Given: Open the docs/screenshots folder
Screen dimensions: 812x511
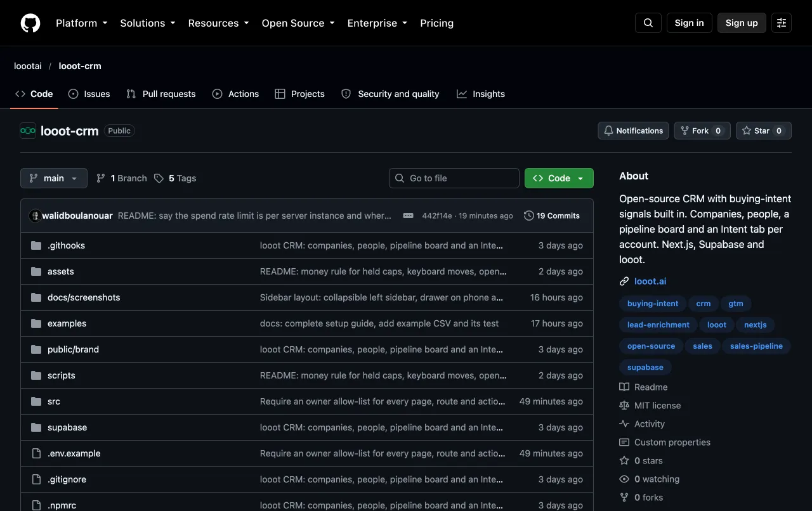Looking at the screenshot, I should tap(84, 297).
